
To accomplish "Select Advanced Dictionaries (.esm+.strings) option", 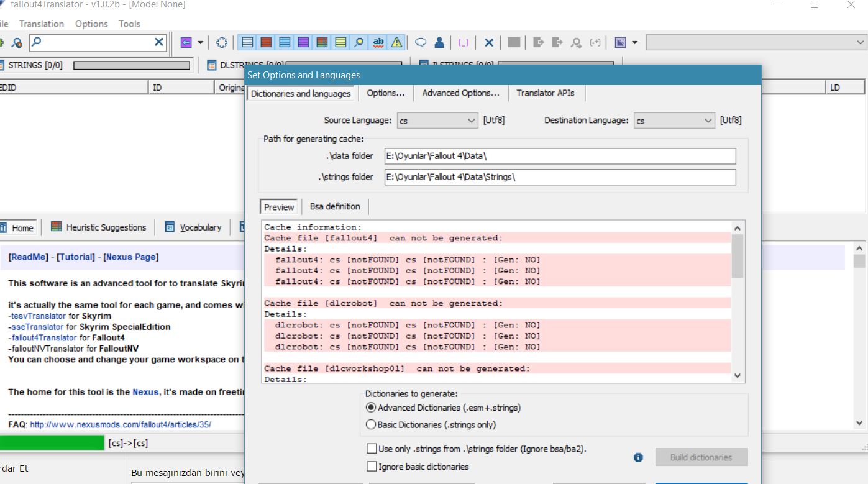I will point(444,408).
